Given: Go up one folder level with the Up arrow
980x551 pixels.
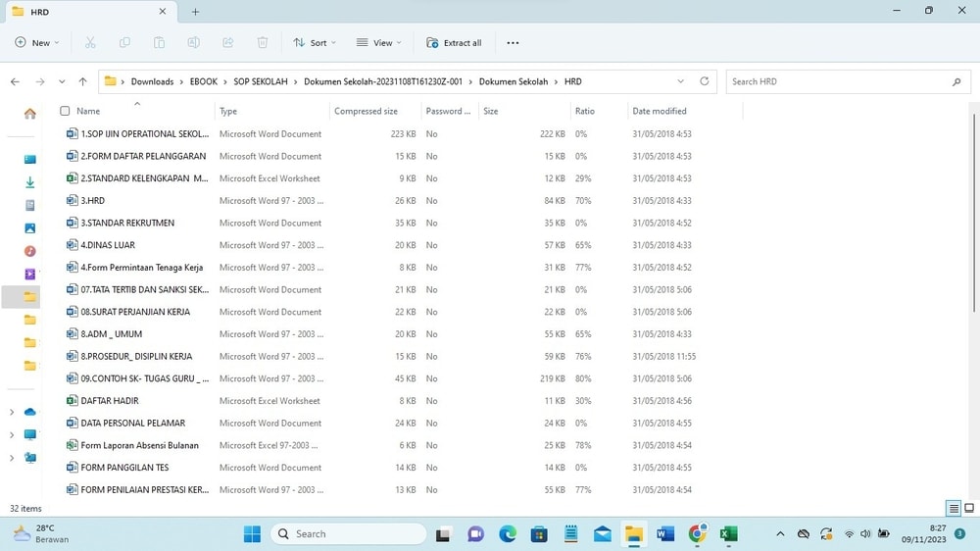Looking at the screenshot, I should [x=82, y=82].
